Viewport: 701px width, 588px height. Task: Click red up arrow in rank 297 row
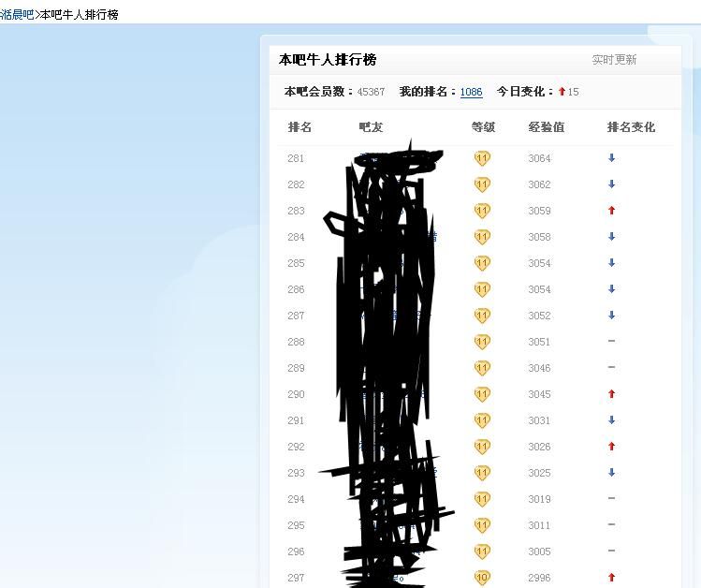pyautogui.click(x=611, y=578)
